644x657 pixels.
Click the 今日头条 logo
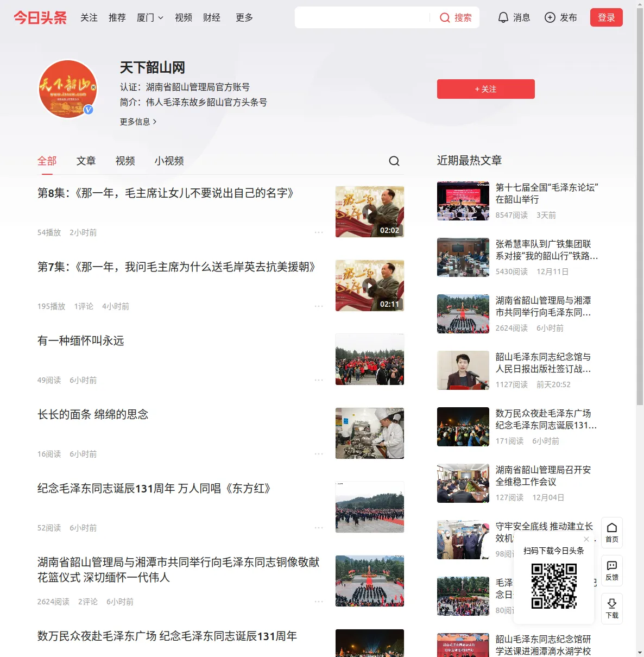(40, 17)
